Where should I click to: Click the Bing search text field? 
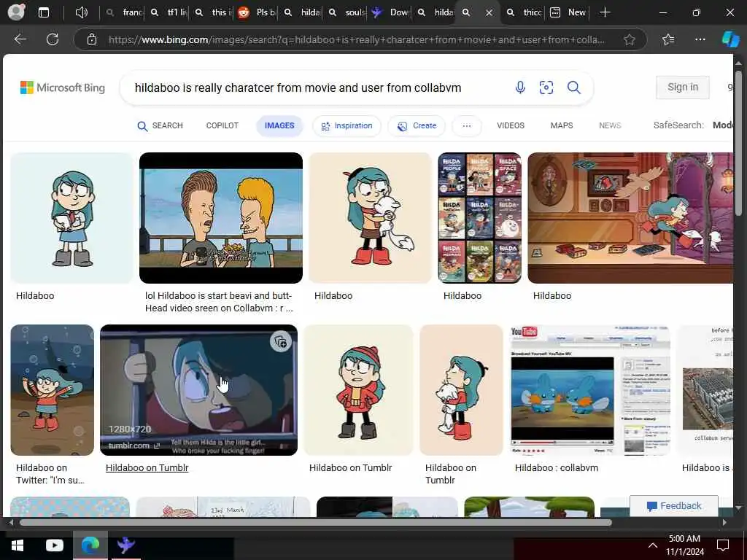[314, 87]
